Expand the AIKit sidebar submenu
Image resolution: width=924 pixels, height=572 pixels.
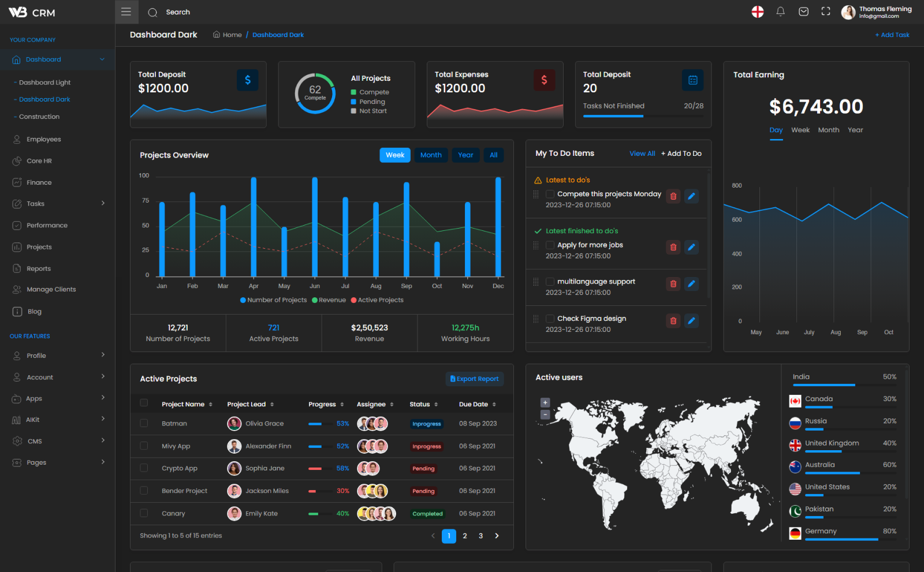(x=103, y=419)
